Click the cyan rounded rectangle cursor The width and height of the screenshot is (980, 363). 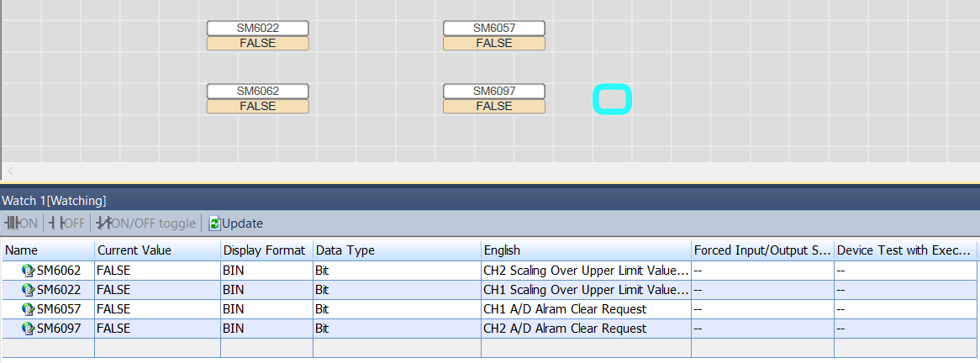tap(613, 98)
